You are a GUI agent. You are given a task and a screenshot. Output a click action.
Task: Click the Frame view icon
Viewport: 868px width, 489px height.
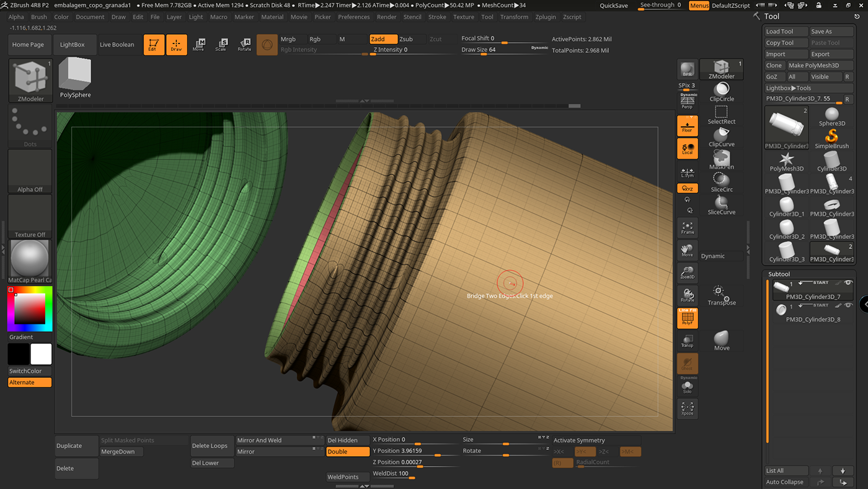[x=687, y=228]
